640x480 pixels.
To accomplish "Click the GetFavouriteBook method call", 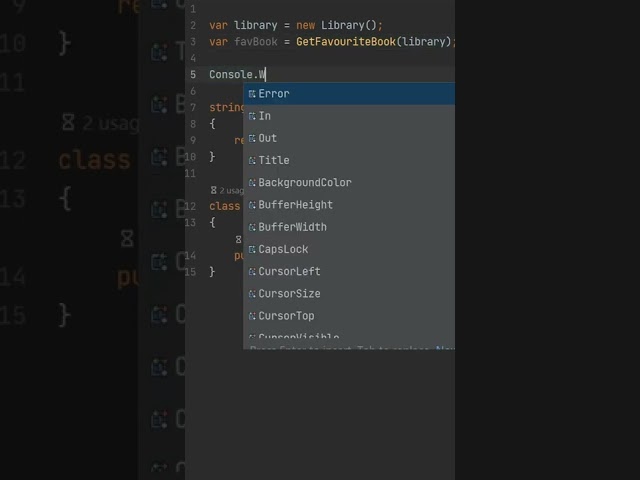I will pyautogui.click(x=346, y=42).
